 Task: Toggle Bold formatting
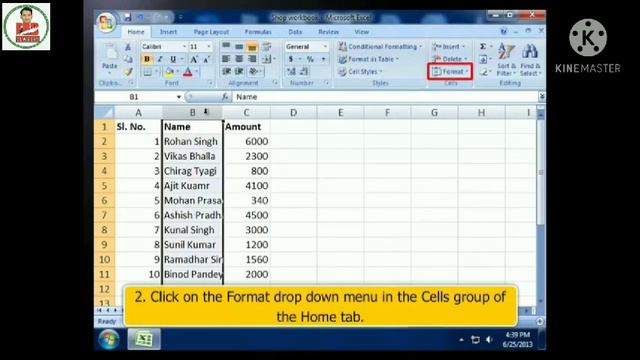(147, 59)
